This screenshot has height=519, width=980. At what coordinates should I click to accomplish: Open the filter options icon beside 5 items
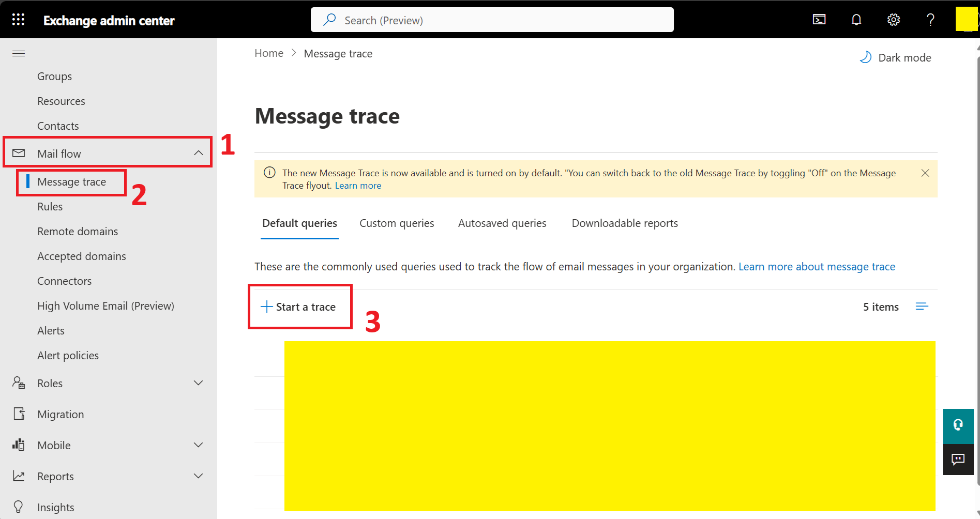pyautogui.click(x=922, y=307)
